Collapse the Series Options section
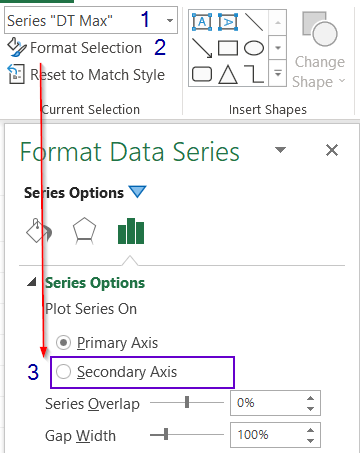Screen dimensions: 360x453 [32, 282]
